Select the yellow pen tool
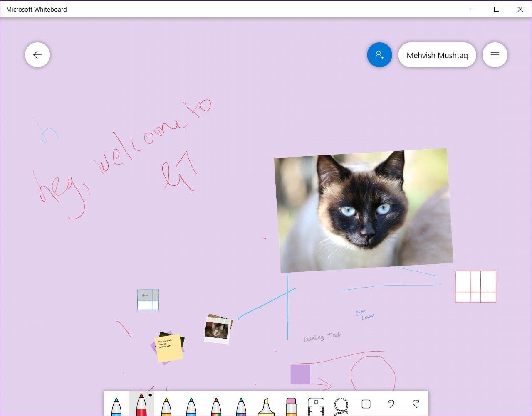This screenshot has height=416, width=532. (x=166, y=404)
